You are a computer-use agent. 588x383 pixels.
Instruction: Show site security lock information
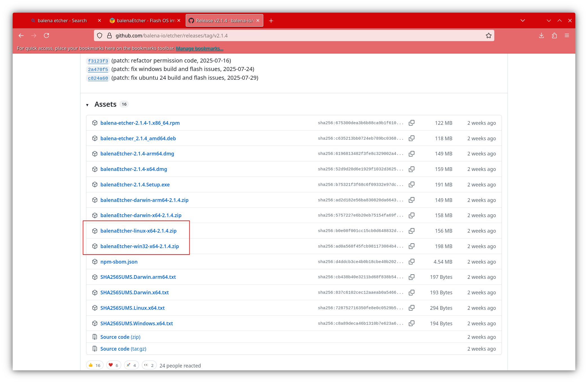109,35
